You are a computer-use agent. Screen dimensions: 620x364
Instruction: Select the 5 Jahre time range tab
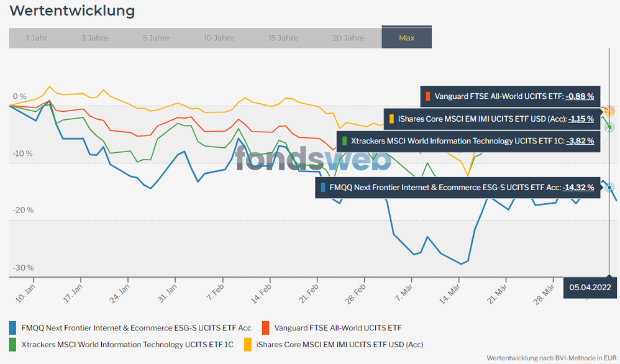pyautogui.click(x=156, y=38)
